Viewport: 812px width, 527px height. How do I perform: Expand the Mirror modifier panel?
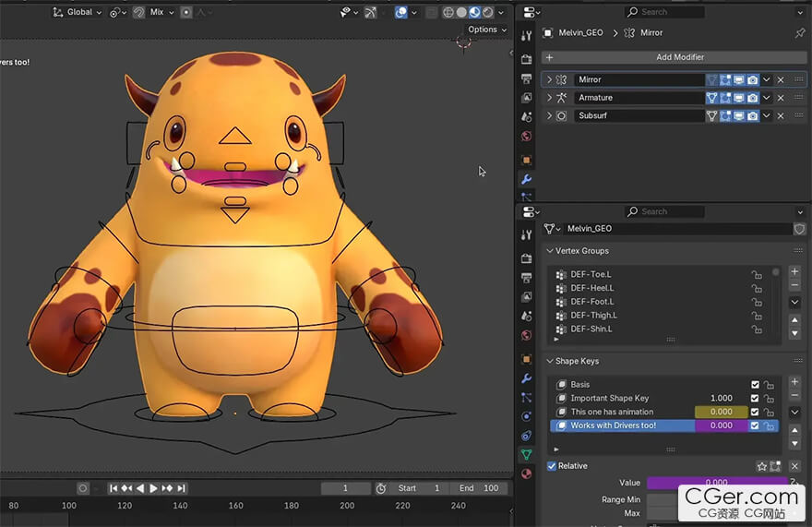pos(549,79)
